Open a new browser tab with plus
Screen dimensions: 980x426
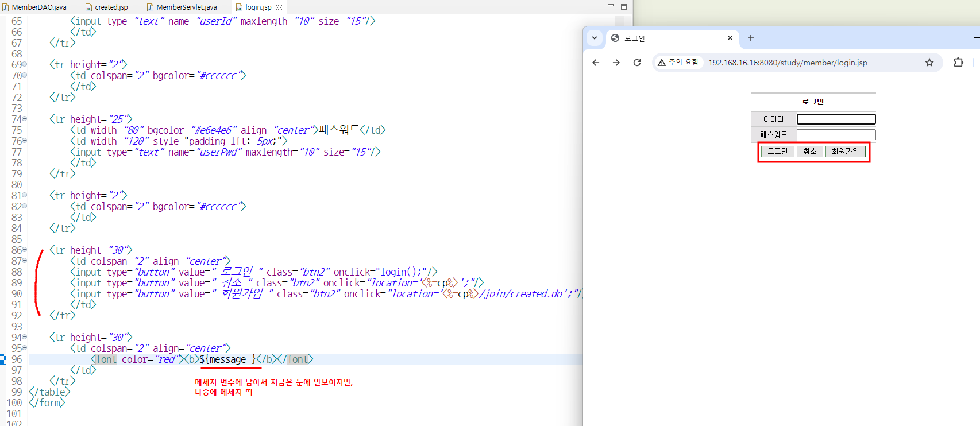751,38
